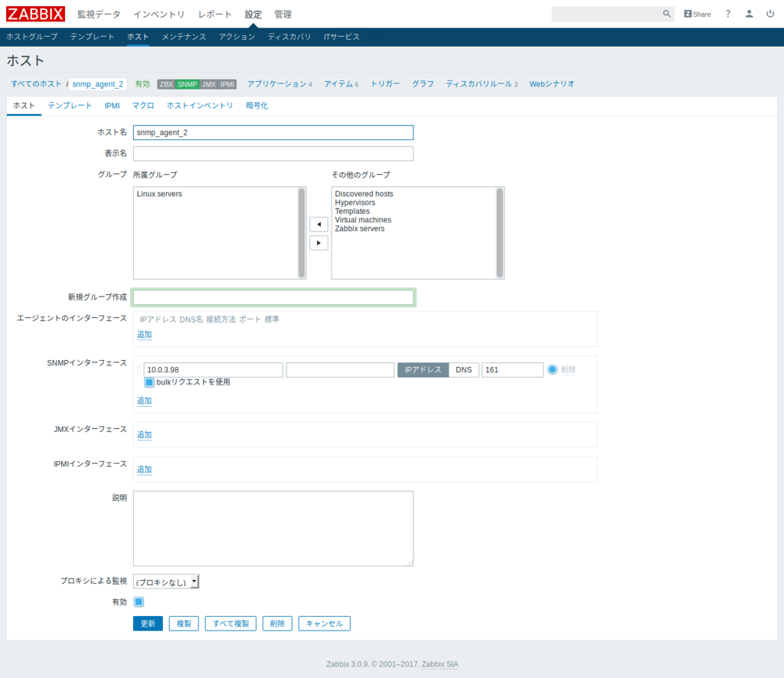Screen dimensions: 784x678
Task: Click the JMX availability badge
Action: click(208, 84)
